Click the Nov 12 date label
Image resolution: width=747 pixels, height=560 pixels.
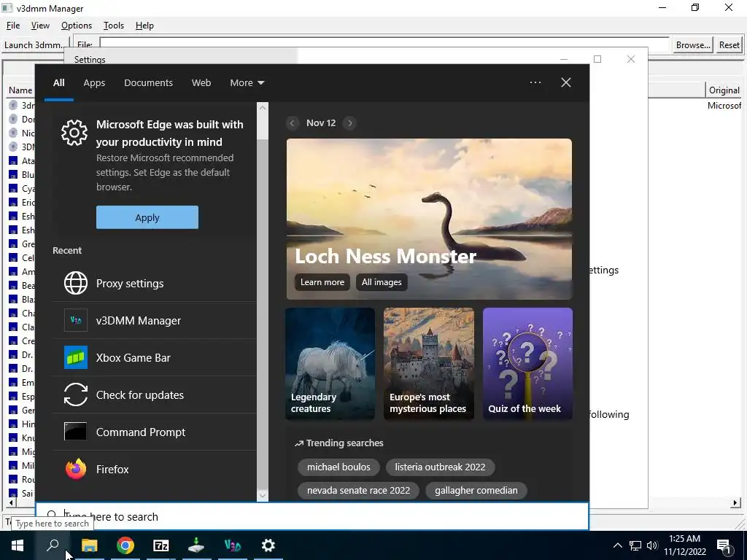click(x=321, y=123)
